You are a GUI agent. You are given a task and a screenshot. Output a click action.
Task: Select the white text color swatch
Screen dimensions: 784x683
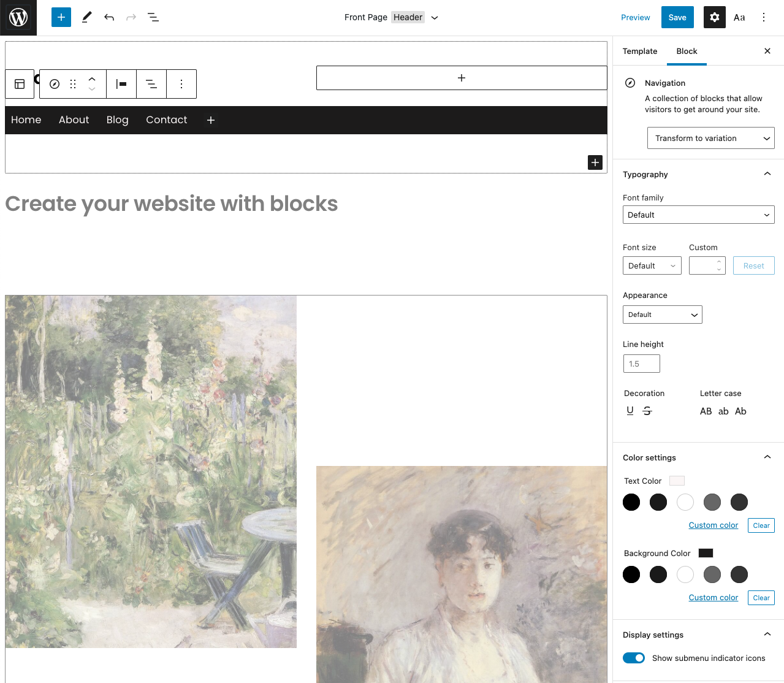685,502
